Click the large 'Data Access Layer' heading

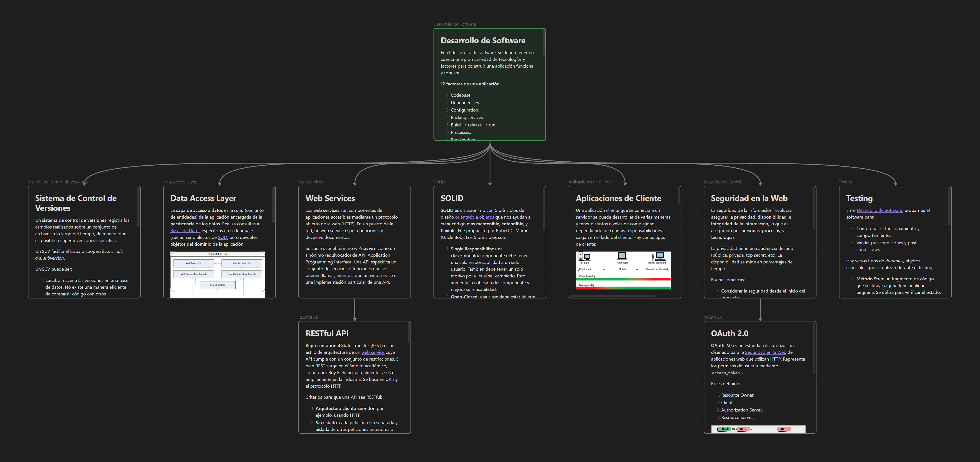tap(203, 198)
